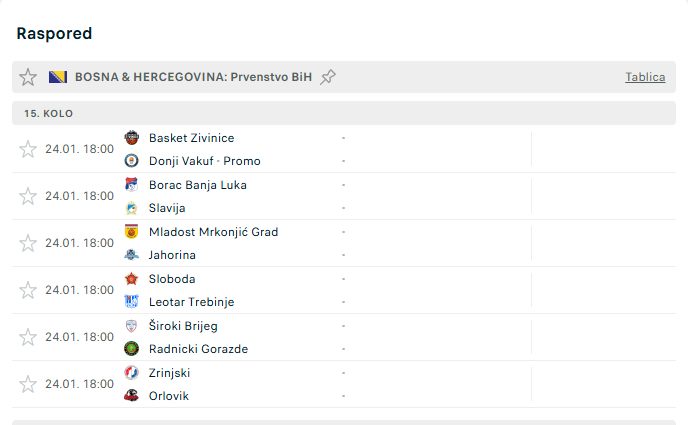The width and height of the screenshot is (688, 425).
Task: Click the Zrinjski team logo
Action: tap(131, 372)
